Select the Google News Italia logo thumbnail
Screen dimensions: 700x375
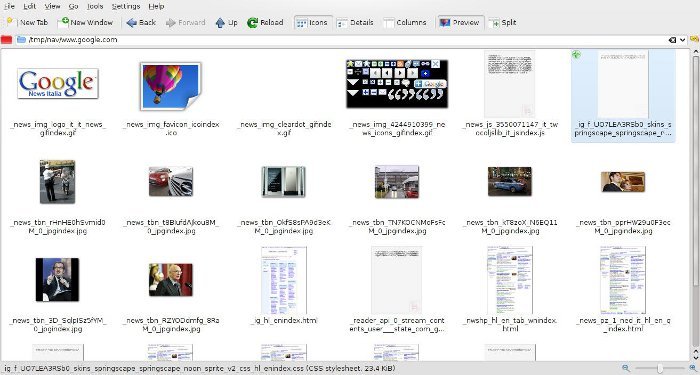point(58,83)
